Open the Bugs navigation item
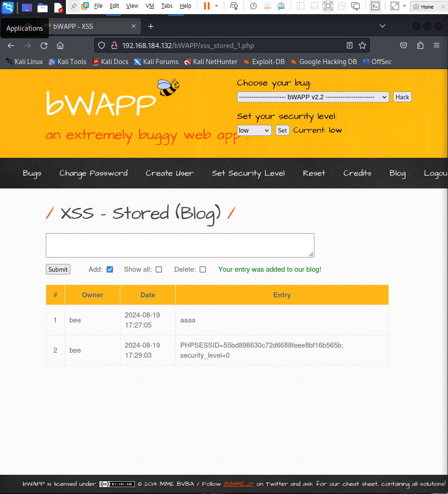The image size is (448, 494). 32,173
